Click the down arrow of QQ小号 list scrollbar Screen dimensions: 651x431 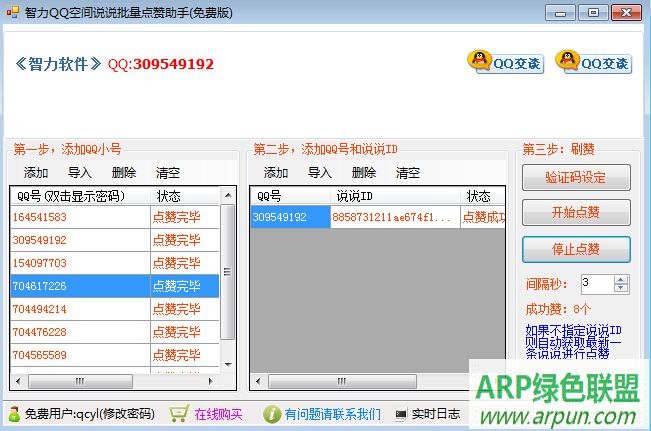click(x=228, y=364)
